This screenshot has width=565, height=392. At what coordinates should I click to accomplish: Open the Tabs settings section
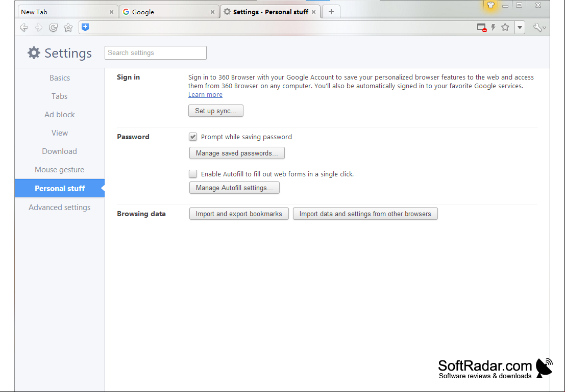59,96
